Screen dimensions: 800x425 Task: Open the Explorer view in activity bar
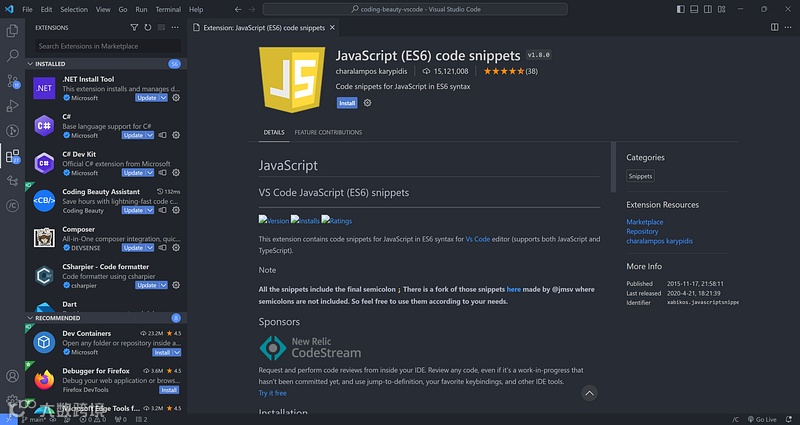click(x=12, y=31)
